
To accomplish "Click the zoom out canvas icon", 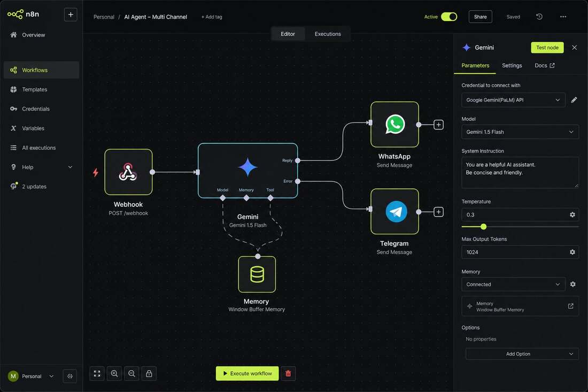I will 131,374.
